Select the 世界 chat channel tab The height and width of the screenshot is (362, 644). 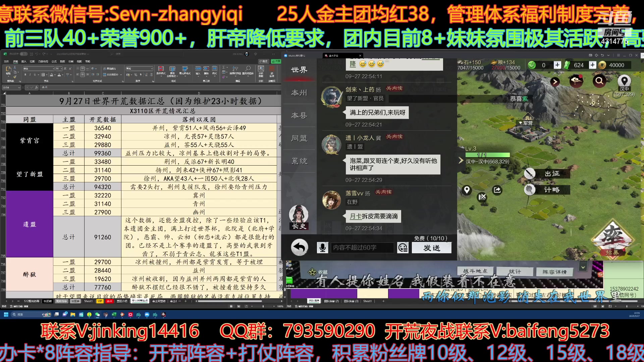[299, 70]
